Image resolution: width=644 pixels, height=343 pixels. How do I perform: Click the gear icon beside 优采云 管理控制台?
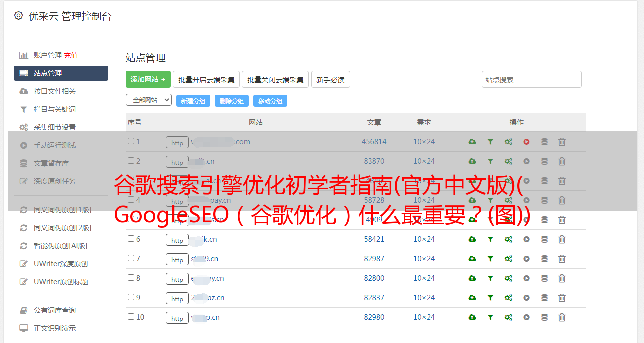18,16
